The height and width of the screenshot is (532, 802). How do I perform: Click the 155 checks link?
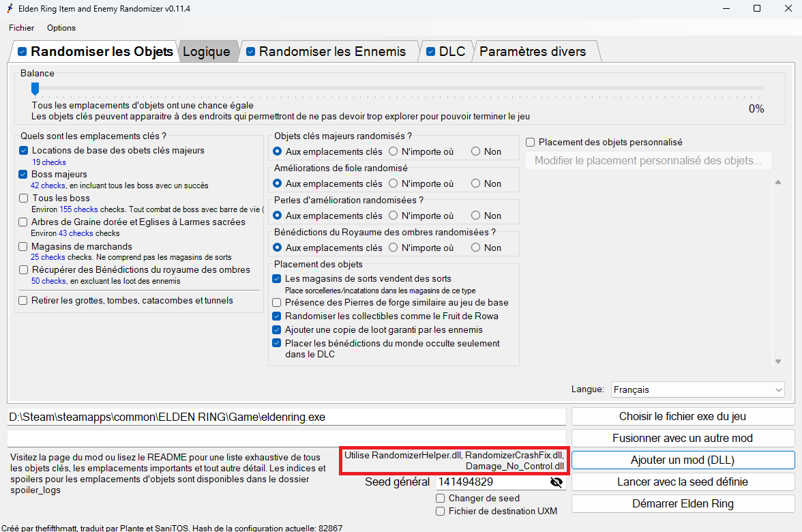point(79,209)
